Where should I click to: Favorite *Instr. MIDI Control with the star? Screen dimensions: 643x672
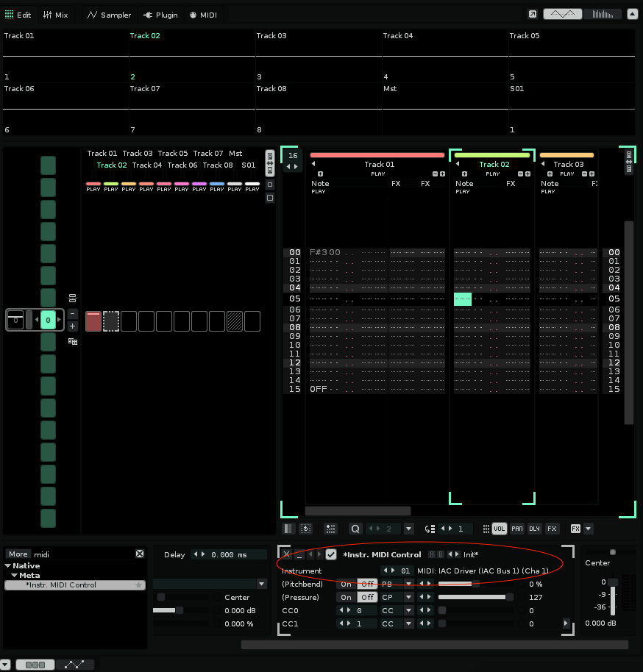pyautogui.click(x=138, y=585)
